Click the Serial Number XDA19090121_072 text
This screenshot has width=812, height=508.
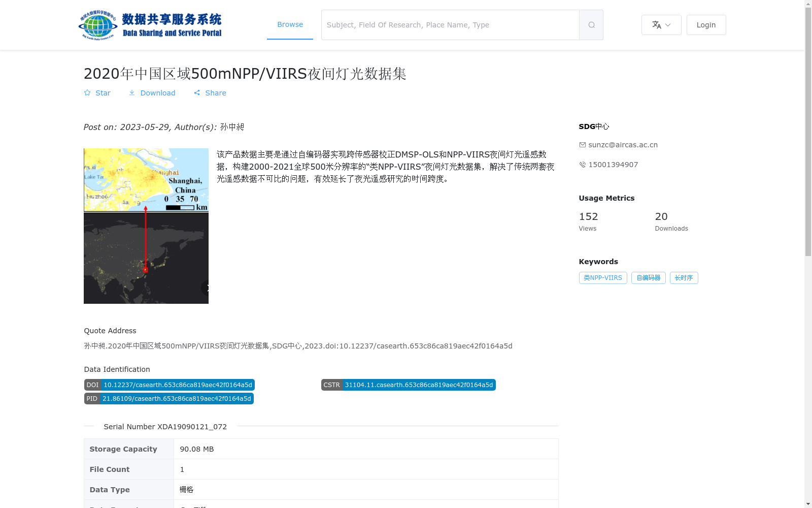[165, 427]
